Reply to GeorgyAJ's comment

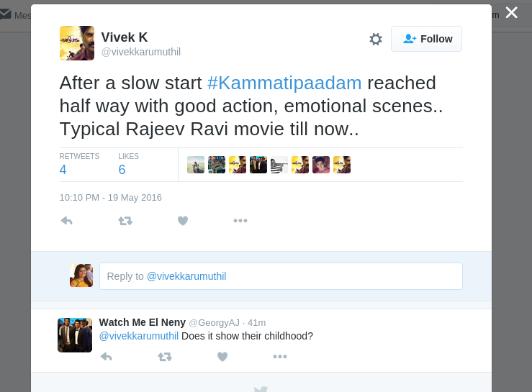pos(106,356)
